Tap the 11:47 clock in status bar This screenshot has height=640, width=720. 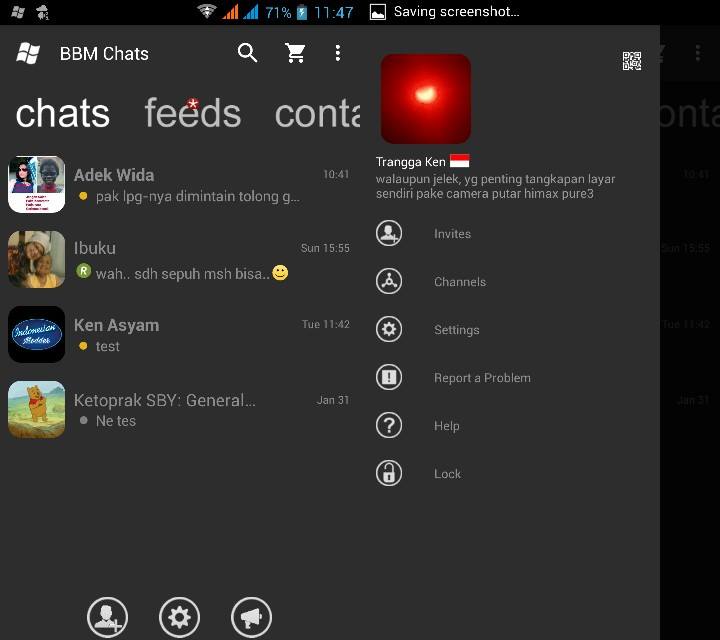pos(334,12)
